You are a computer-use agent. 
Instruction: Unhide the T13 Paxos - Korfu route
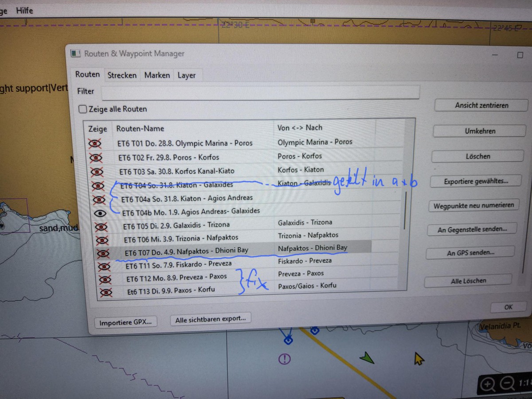click(x=106, y=292)
